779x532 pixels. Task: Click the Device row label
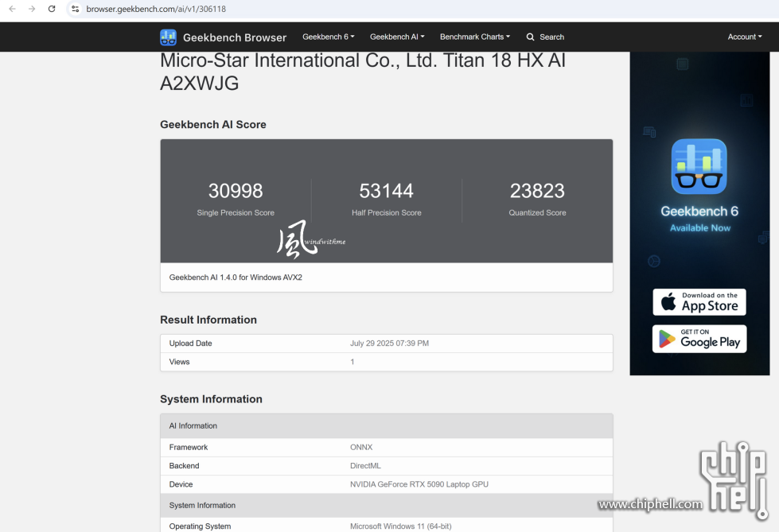181,484
